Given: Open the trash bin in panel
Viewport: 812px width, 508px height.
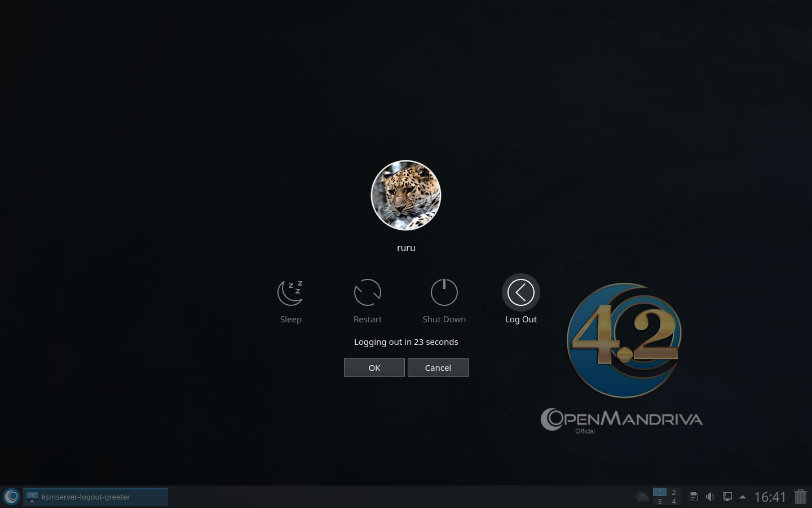Looking at the screenshot, I should [x=801, y=497].
